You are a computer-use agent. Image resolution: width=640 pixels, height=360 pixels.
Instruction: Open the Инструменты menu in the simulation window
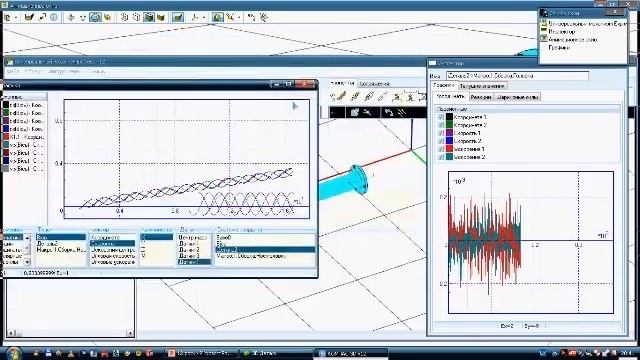pyautogui.click(x=64, y=71)
